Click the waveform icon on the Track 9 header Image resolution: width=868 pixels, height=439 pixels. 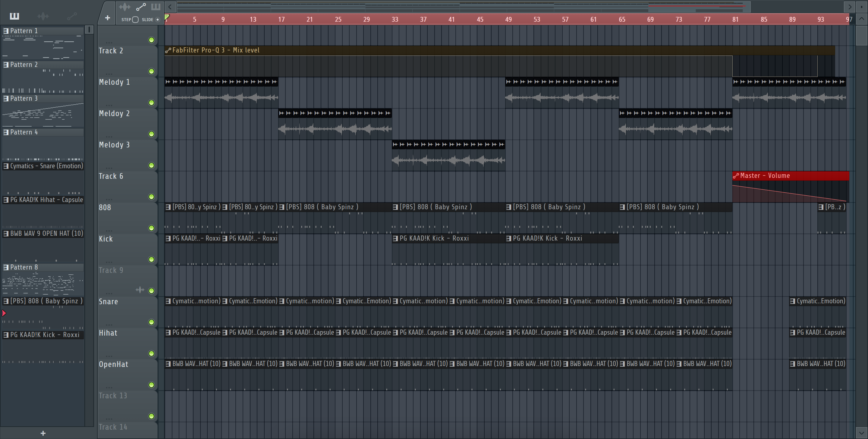(140, 290)
